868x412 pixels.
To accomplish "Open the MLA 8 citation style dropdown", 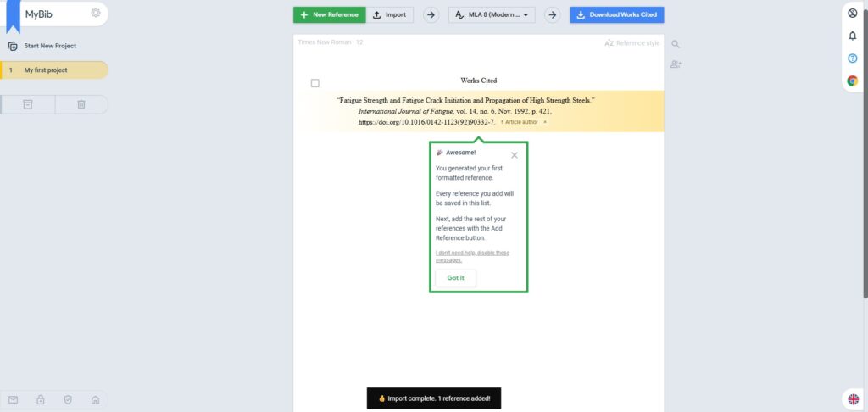I will pyautogui.click(x=492, y=15).
